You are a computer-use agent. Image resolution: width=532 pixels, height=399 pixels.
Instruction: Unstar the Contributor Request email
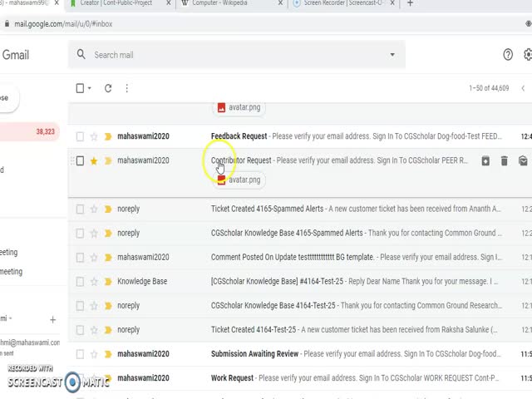[x=94, y=160]
